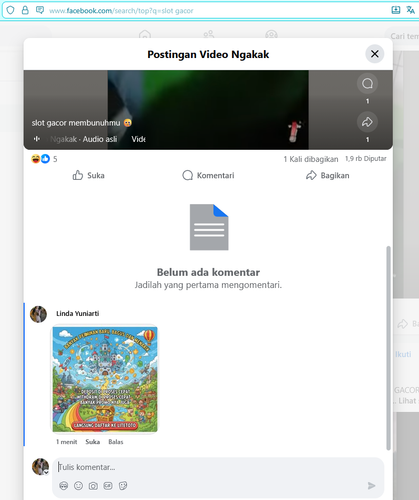This screenshot has height=500, width=419.
Task: Open the GIF picker in comment box
Action: click(x=108, y=486)
